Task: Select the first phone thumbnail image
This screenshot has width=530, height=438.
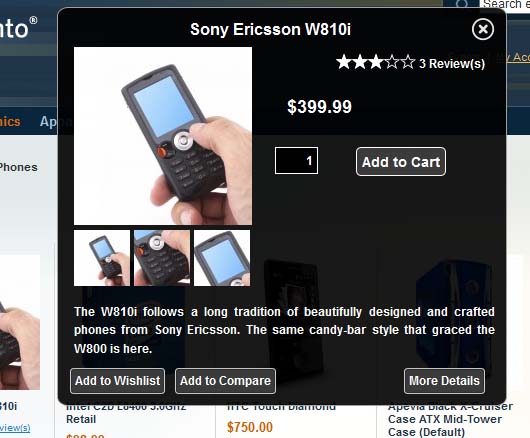Action: click(102, 258)
